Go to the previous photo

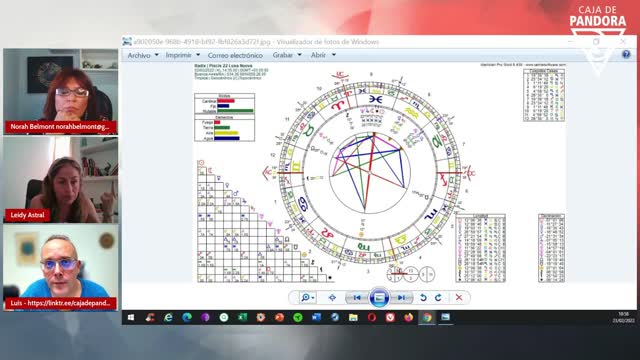pos(357,298)
